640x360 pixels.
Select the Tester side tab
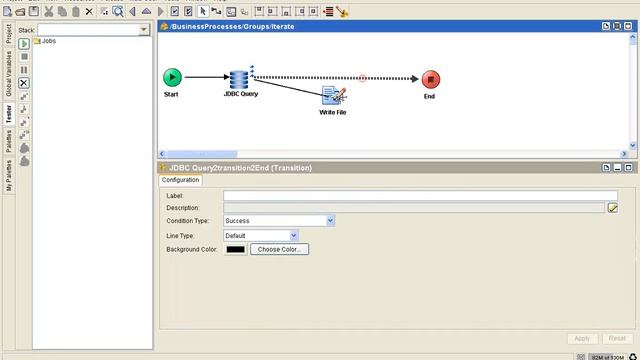pos(9,114)
